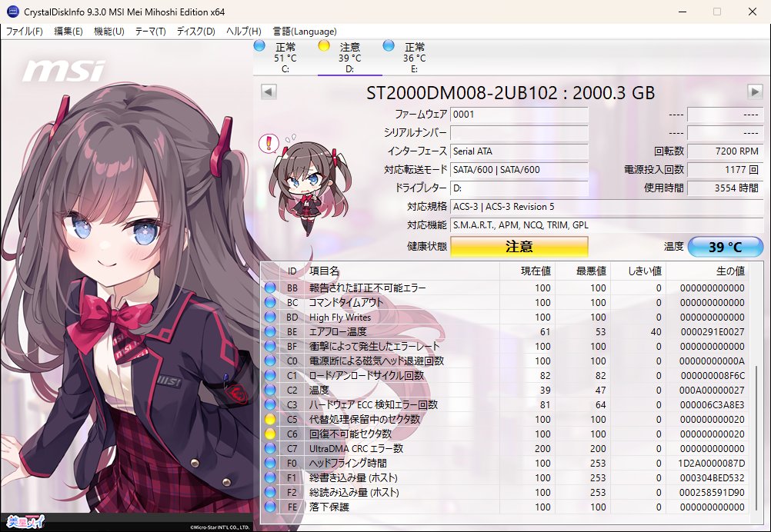Select the エアフロー温度 attribute text
Image resolution: width=771 pixels, height=532 pixels.
pyautogui.click(x=338, y=331)
